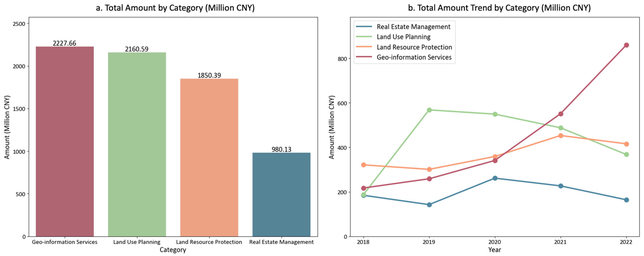
Task: Click Geo-information Services data point at 2022
Action: pyautogui.click(x=626, y=45)
